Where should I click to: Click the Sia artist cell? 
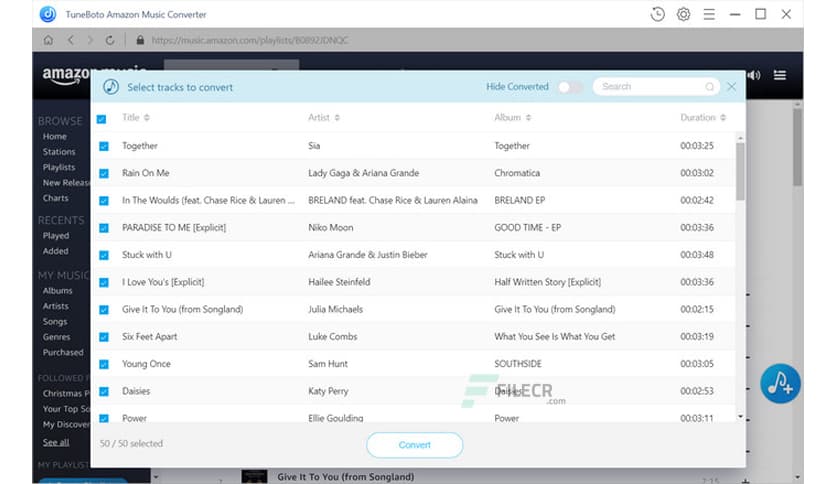314,146
